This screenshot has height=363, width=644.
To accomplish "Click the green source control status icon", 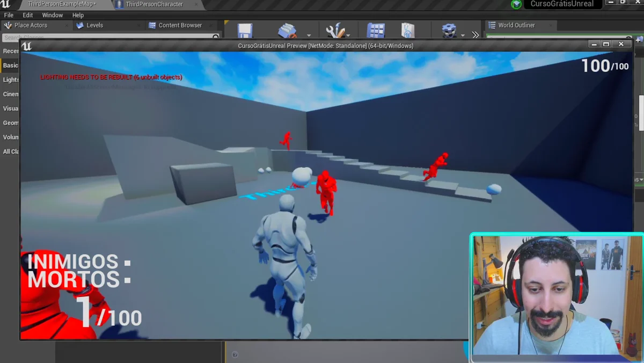I will (x=516, y=4).
